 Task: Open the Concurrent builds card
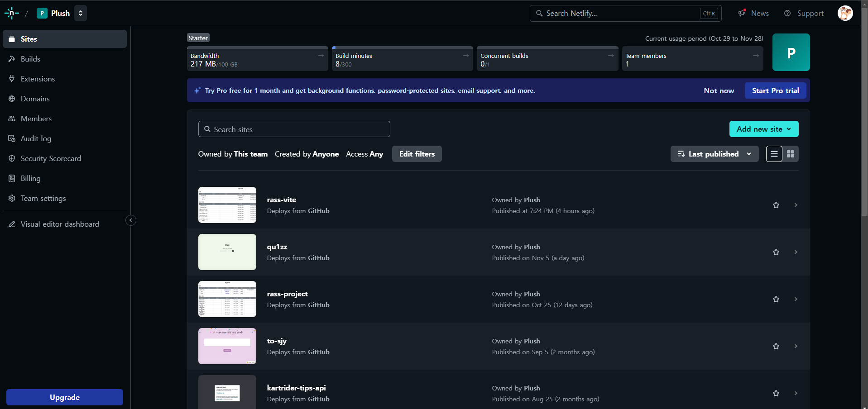(547, 59)
